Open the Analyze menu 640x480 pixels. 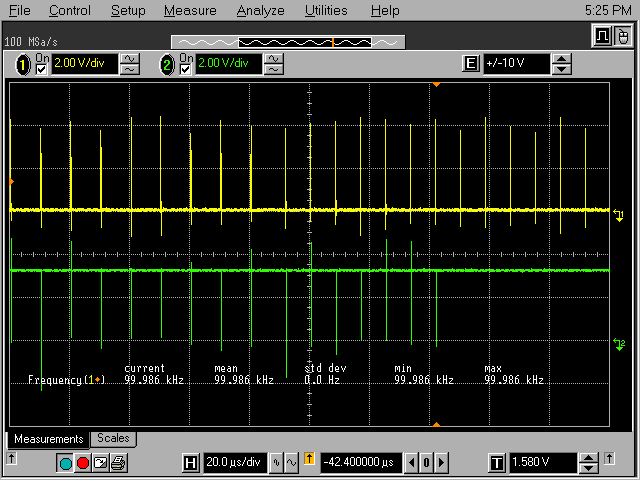tap(260, 11)
